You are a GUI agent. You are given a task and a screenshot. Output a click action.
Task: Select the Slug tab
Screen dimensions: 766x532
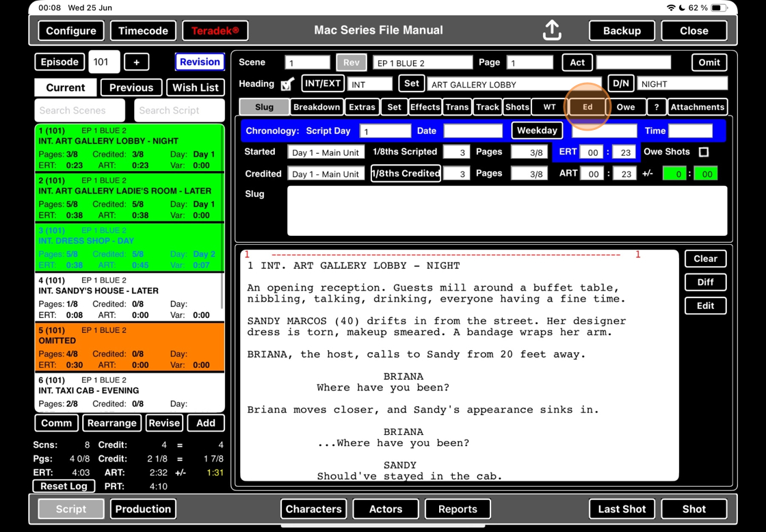click(x=264, y=107)
